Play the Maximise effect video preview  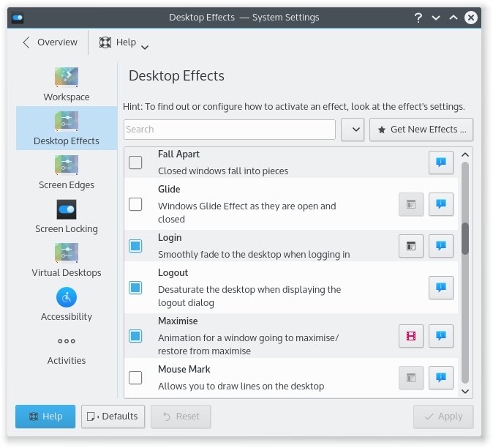pyautogui.click(x=411, y=336)
